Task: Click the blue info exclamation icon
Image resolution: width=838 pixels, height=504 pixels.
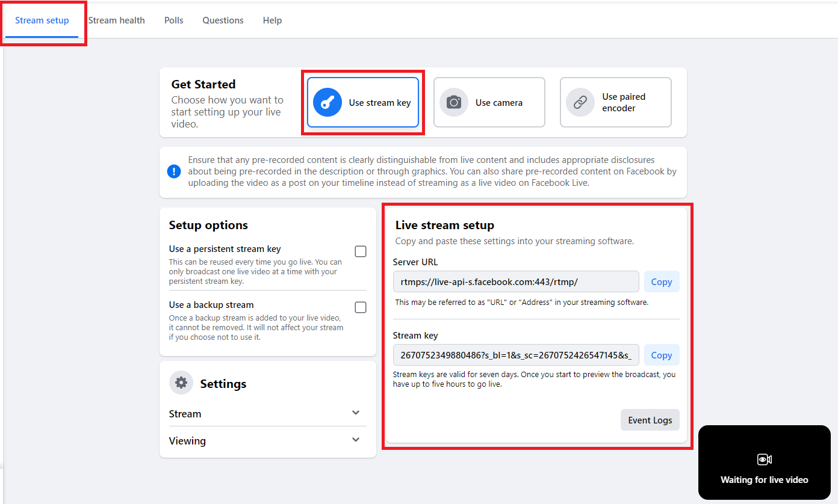Action: click(x=174, y=171)
